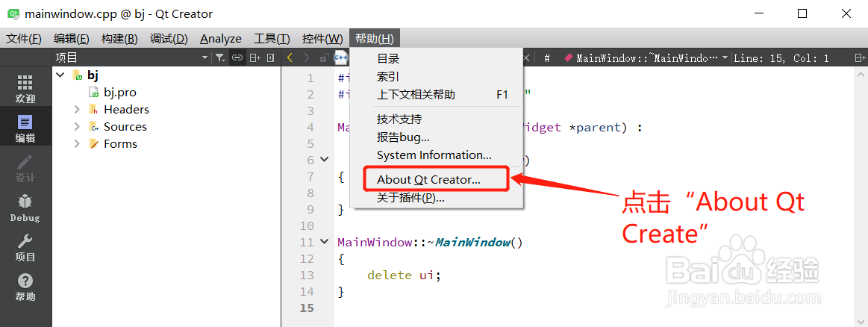Click the 'delete ui;' code line
The image size is (868, 327).
coord(404,275)
